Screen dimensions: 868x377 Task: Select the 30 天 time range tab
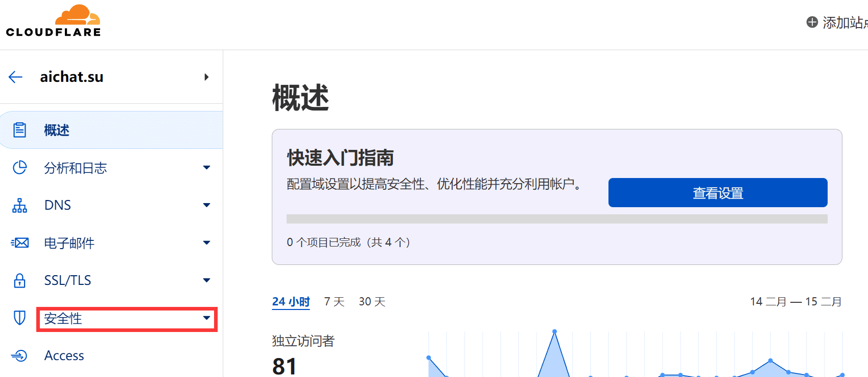(372, 302)
